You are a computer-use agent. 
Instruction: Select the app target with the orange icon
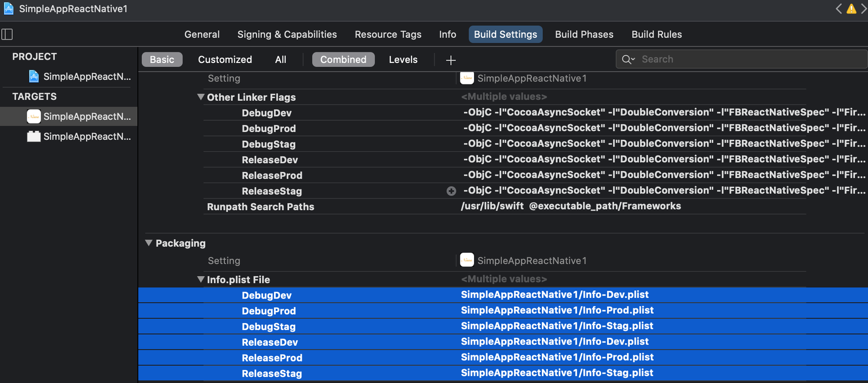[34, 117]
